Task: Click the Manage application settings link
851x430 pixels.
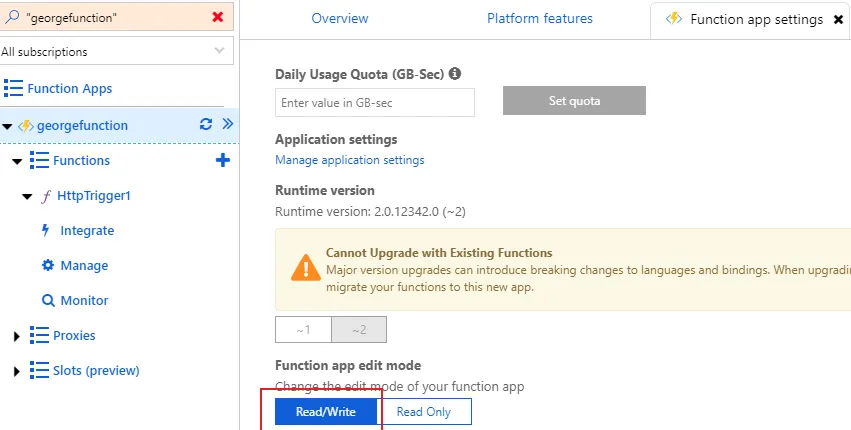Action: click(349, 160)
